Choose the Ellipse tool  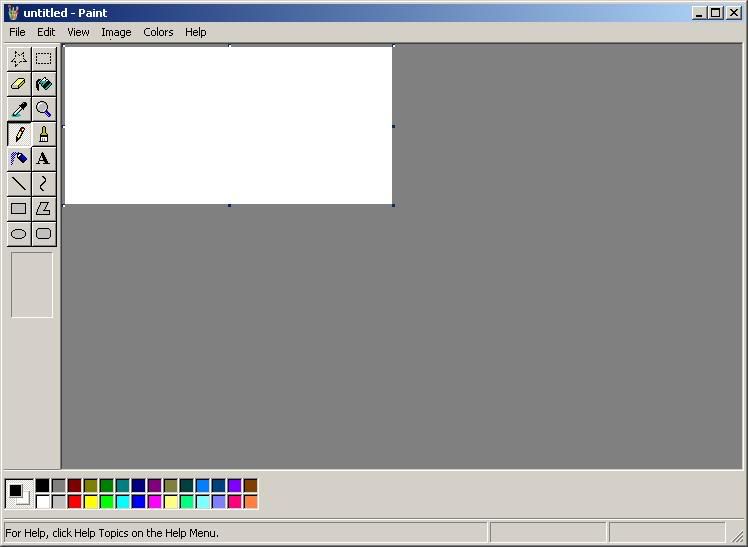coord(19,234)
